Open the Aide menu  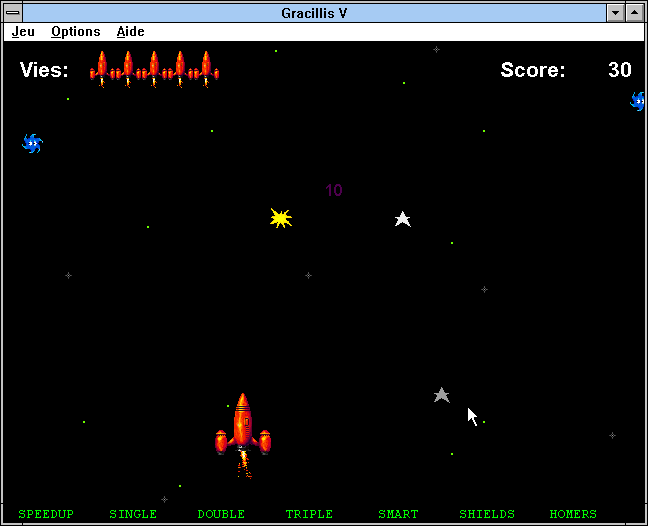[x=130, y=31]
